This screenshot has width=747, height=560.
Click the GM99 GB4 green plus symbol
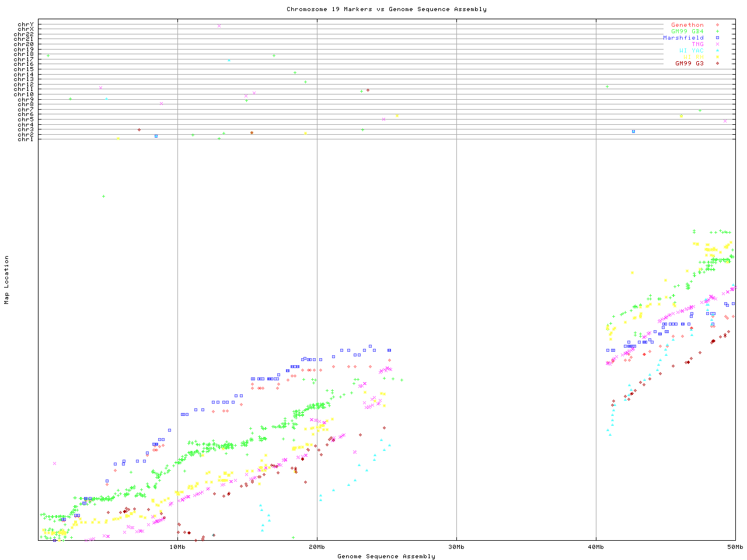tap(717, 32)
